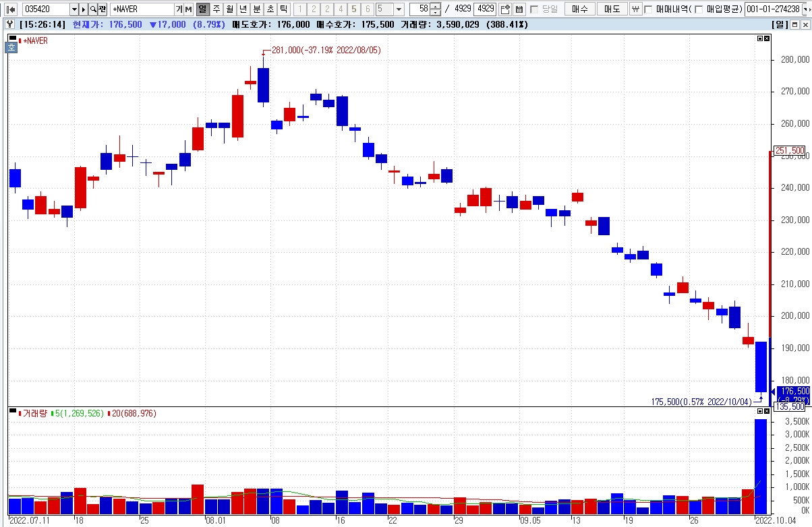Click the 135,500 lower limit price tag
Viewport: 812px width, 527px height.
tap(790, 406)
